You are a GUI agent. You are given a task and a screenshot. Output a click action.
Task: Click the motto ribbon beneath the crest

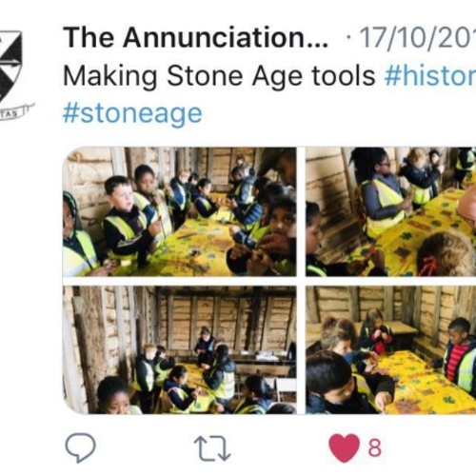coord(16,111)
